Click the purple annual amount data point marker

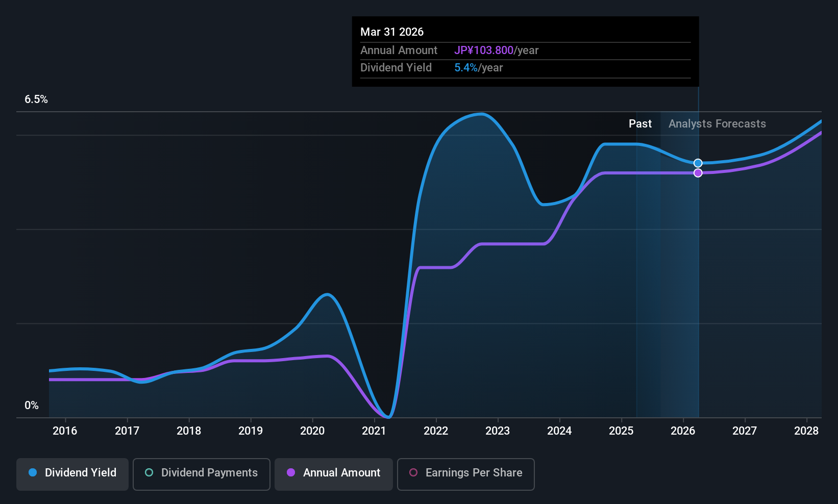coord(698,173)
